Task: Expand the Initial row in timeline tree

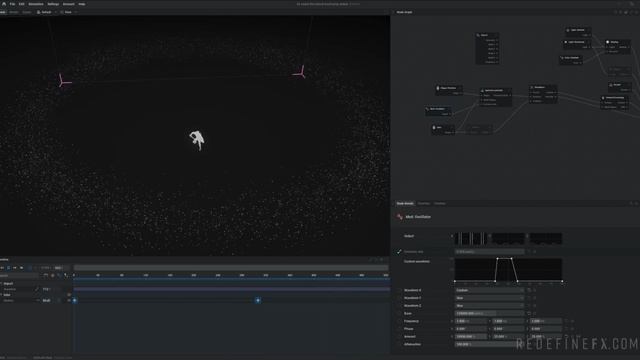Action: [1, 295]
